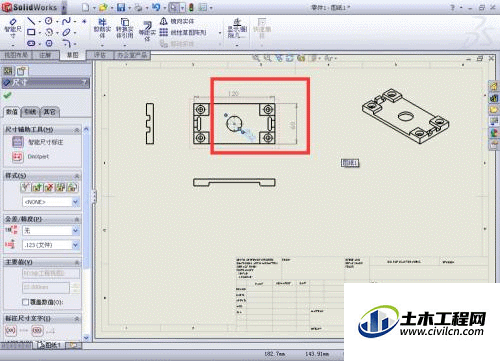This screenshot has width=500, height=361.
Task: Select the Line sketch tool
Action: pyautogui.click(x=31, y=21)
